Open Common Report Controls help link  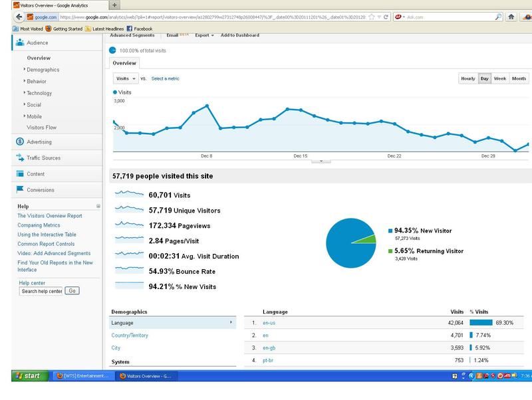(x=46, y=244)
